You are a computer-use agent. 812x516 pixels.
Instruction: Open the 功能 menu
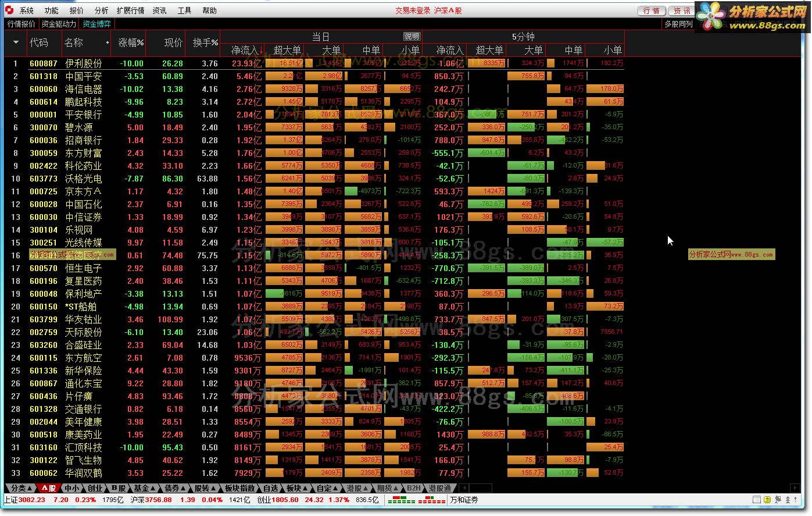[51, 10]
